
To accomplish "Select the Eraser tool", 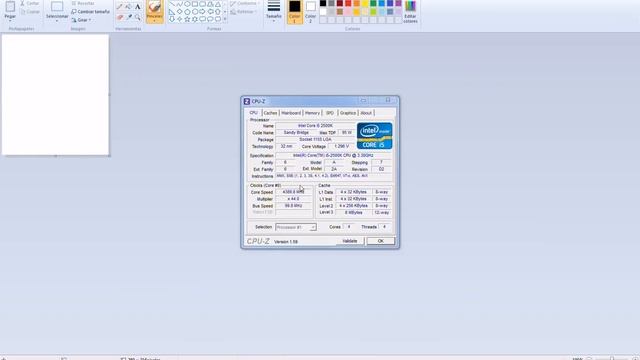I will (120, 17).
